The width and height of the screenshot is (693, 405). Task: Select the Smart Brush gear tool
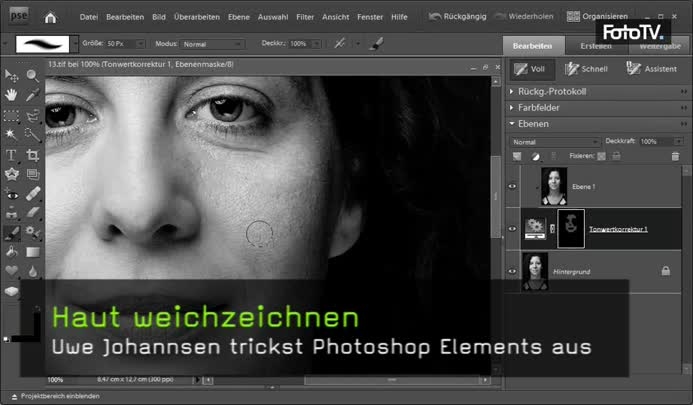(x=32, y=232)
